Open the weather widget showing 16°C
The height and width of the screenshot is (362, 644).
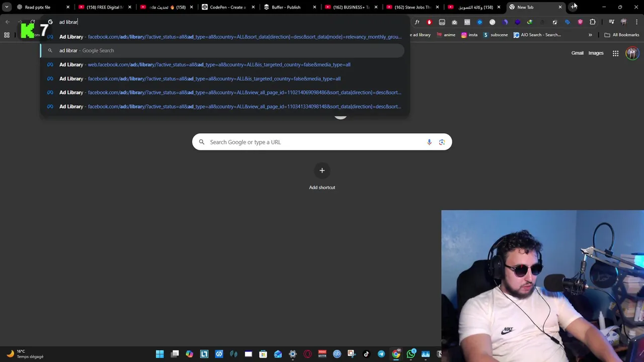click(x=25, y=354)
